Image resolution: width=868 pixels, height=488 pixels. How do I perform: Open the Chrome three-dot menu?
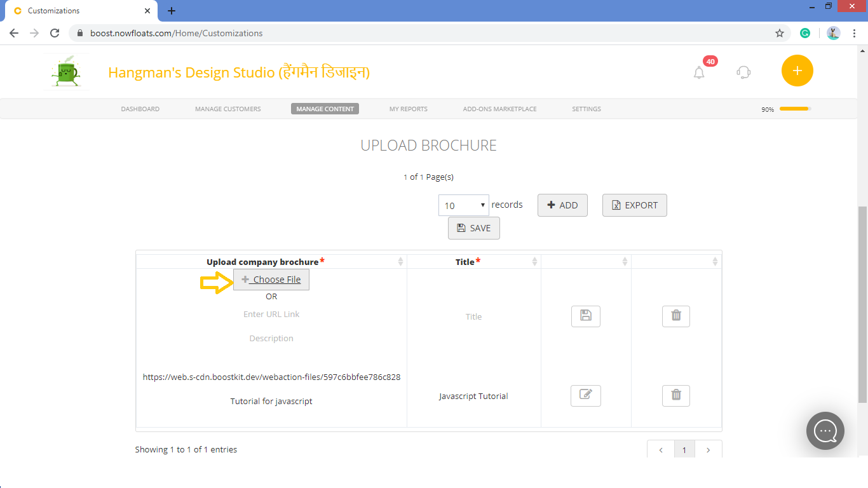coord(855,33)
